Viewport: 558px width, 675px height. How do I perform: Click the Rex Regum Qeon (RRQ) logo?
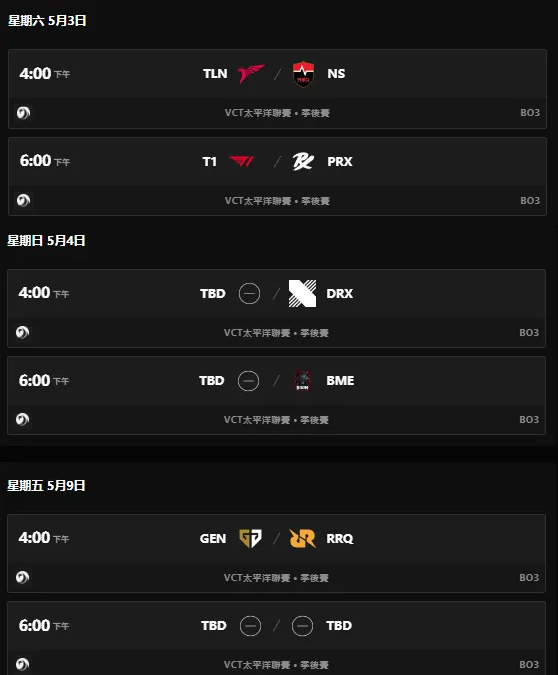coord(303,538)
